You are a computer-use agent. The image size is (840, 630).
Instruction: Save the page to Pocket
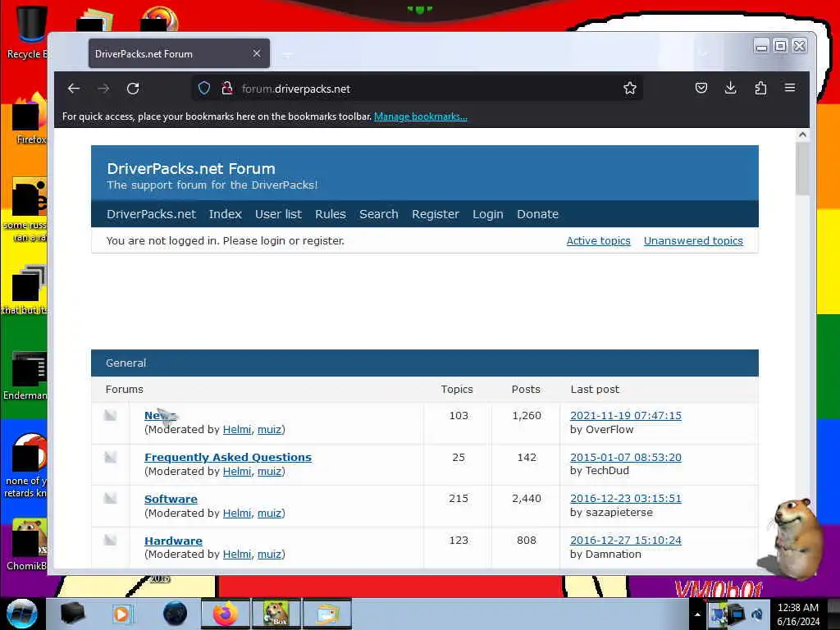click(x=701, y=88)
